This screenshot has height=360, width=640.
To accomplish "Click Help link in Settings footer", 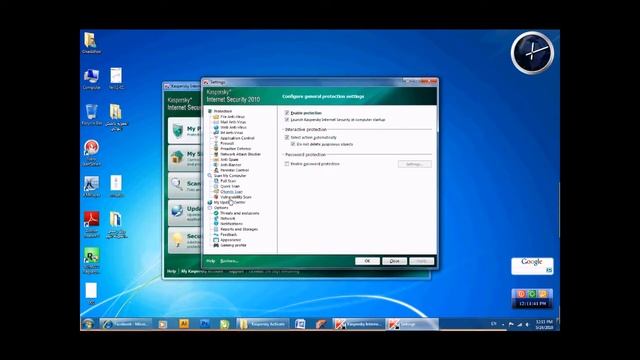I will [x=210, y=261].
